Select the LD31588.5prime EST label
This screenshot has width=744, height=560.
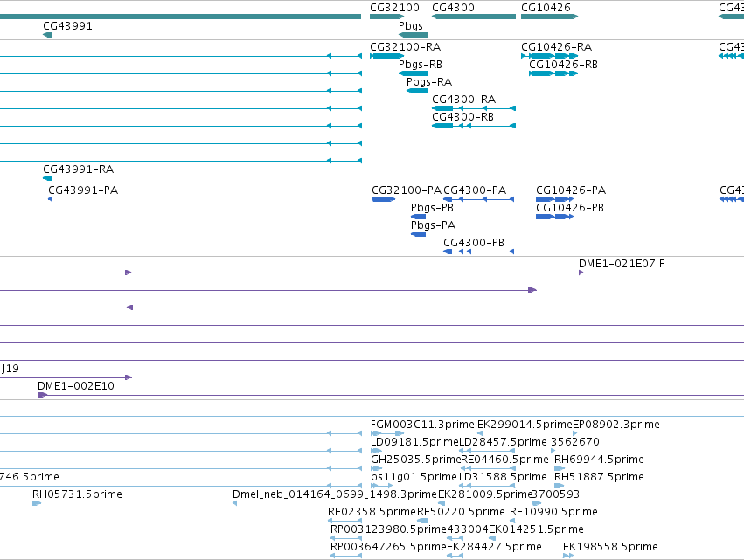[x=503, y=477]
